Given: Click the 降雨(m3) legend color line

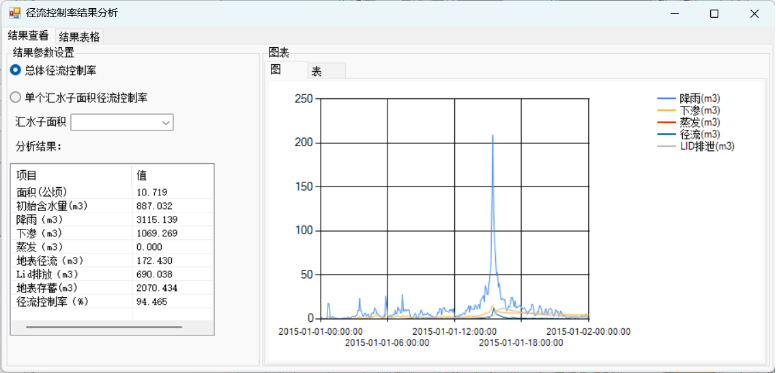Looking at the screenshot, I should pyautogui.click(x=667, y=98).
